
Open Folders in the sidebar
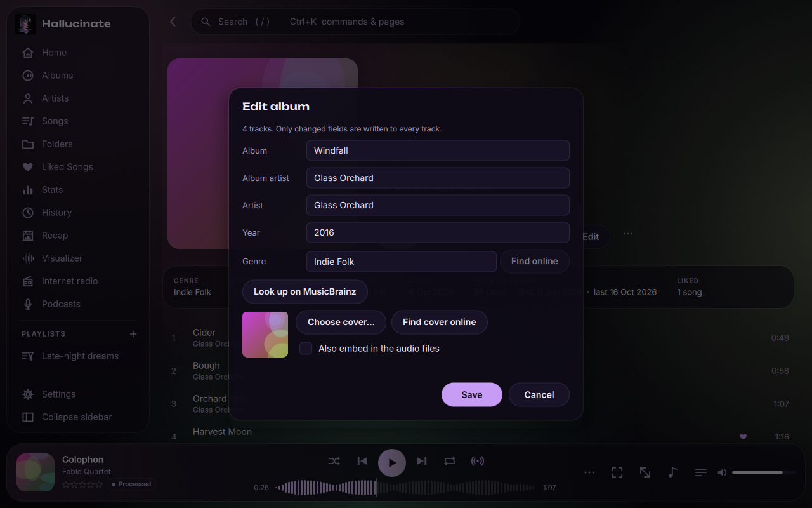click(79, 144)
